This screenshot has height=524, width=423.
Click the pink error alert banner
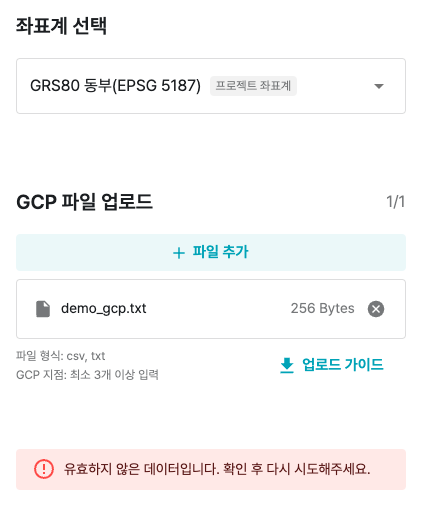click(x=211, y=470)
